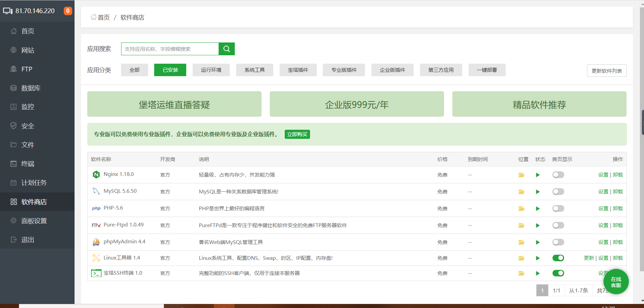Click 设置 for Nginx 1.18.0
This screenshot has height=308, width=644.
tap(603, 175)
